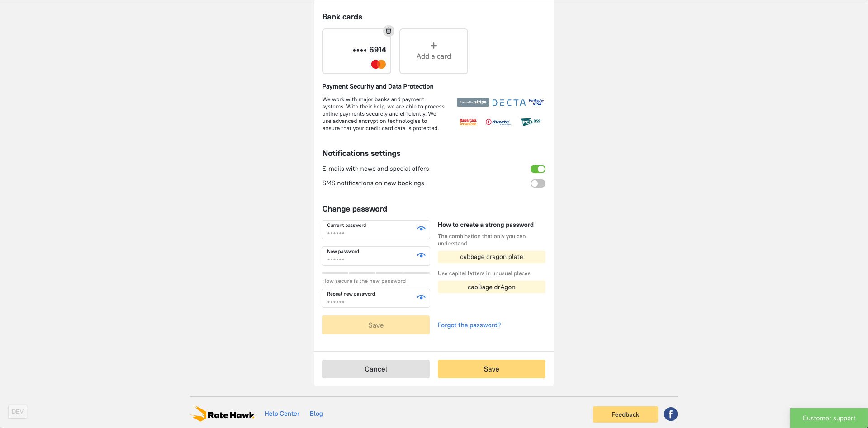868x428 pixels.
Task: Open the Forgot the password link
Action: pos(469,325)
